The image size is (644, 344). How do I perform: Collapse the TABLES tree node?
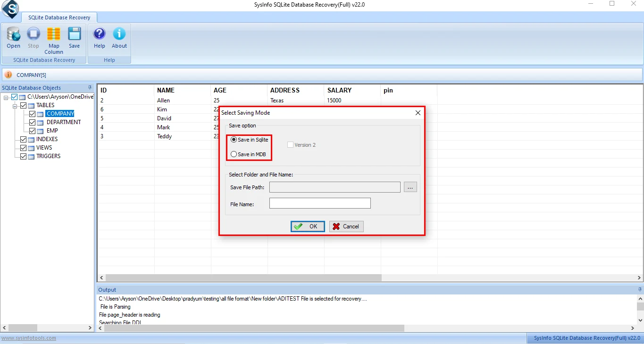pyautogui.click(x=16, y=105)
